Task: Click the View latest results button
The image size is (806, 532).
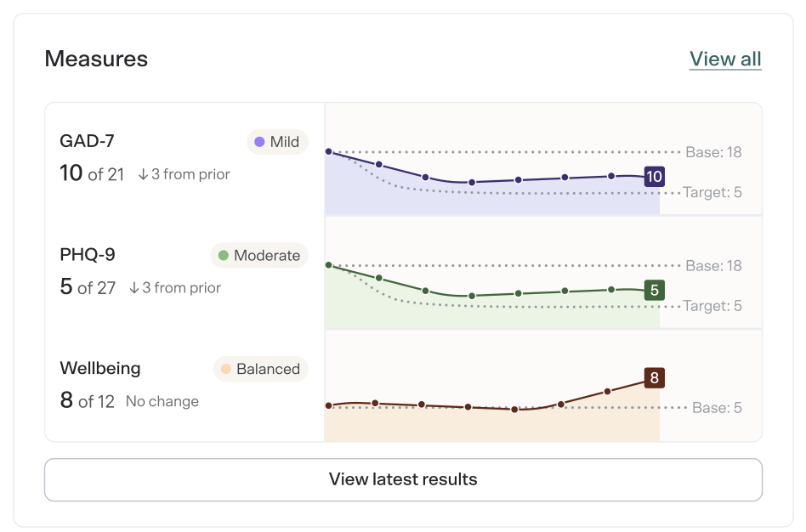Action: click(x=403, y=479)
